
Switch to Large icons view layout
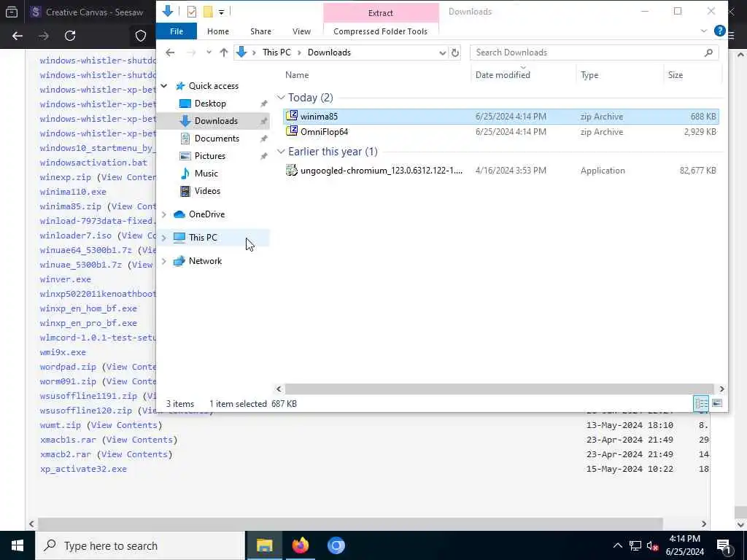[x=717, y=404]
